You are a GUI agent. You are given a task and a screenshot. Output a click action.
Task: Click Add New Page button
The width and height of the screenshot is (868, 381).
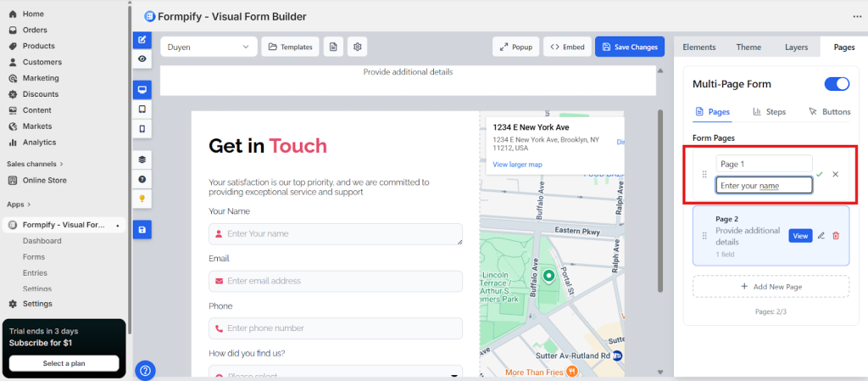771,287
